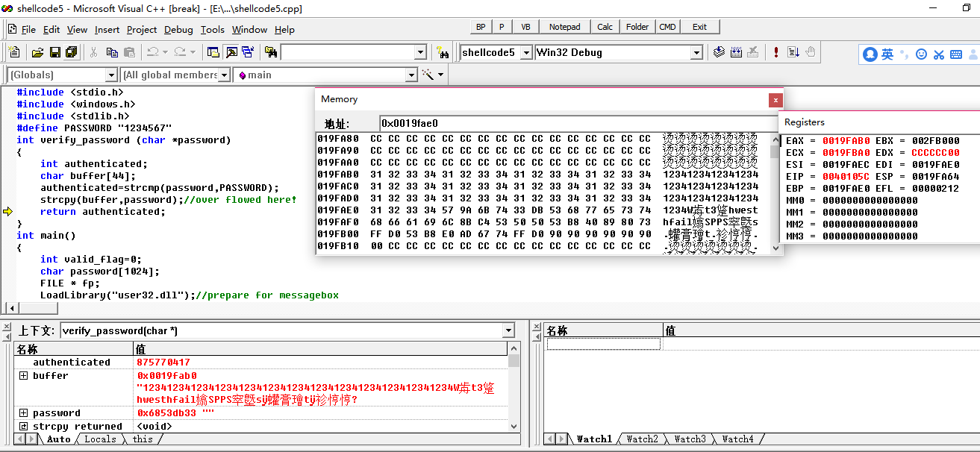Open the main function dropdown

click(411, 75)
